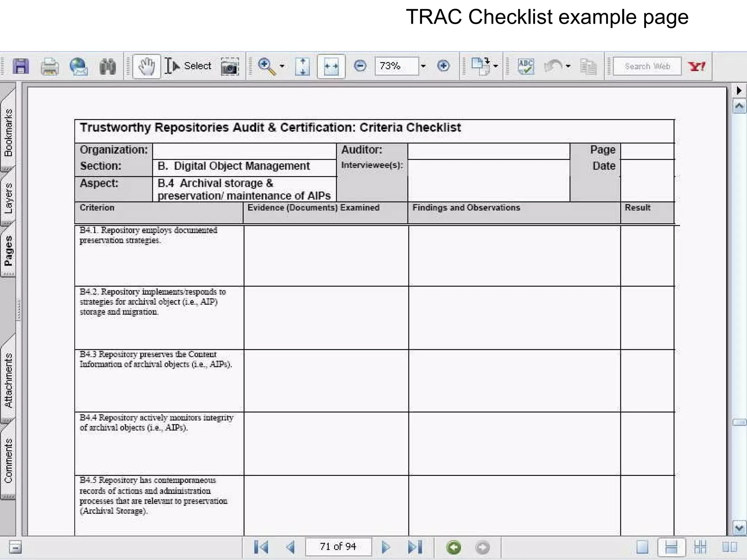Click the Zoom Out minus button

(360, 66)
